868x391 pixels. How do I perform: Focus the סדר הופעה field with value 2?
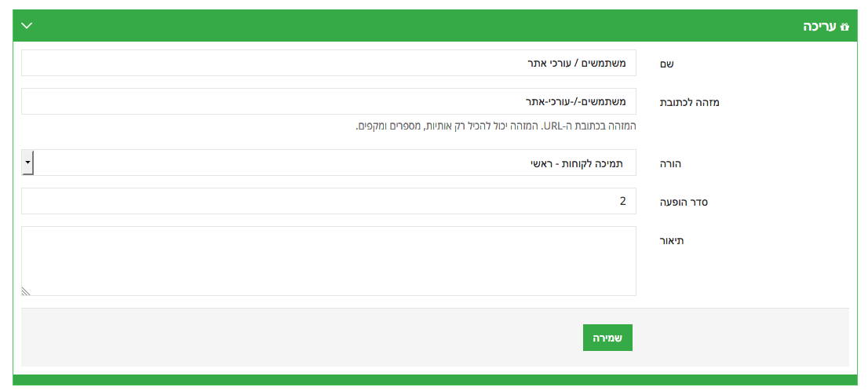(329, 201)
